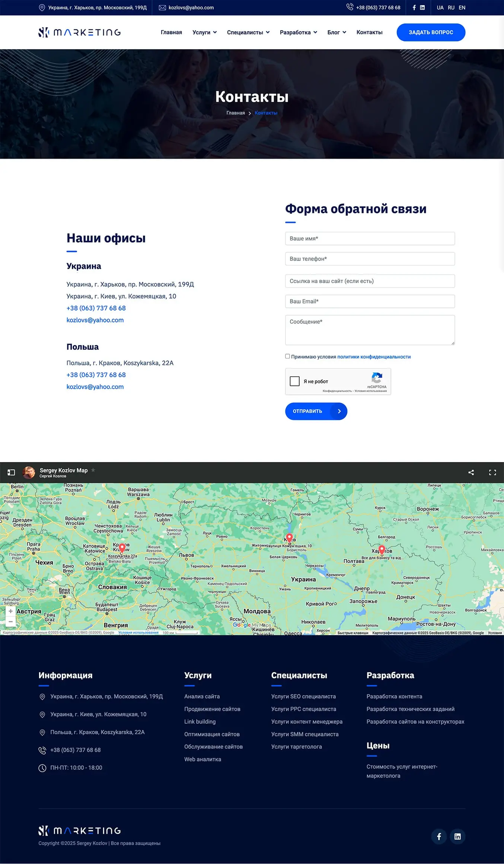Click the Kyiv map marker
This screenshot has width=504, height=864.
point(289,538)
